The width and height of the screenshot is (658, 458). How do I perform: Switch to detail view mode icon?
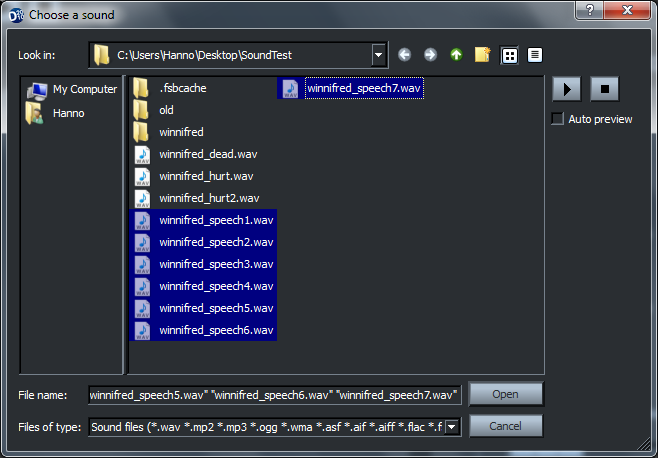point(535,55)
